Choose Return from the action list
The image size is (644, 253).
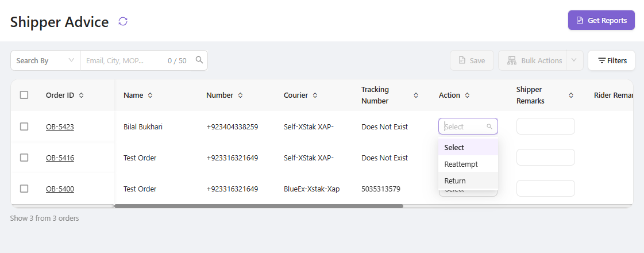455,181
